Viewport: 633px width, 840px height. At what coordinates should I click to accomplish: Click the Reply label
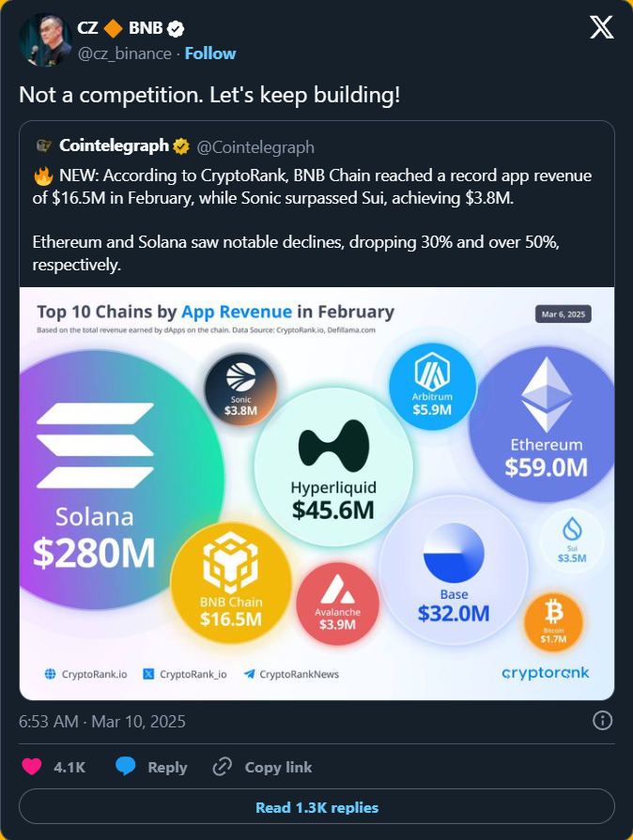coord(167,767)
